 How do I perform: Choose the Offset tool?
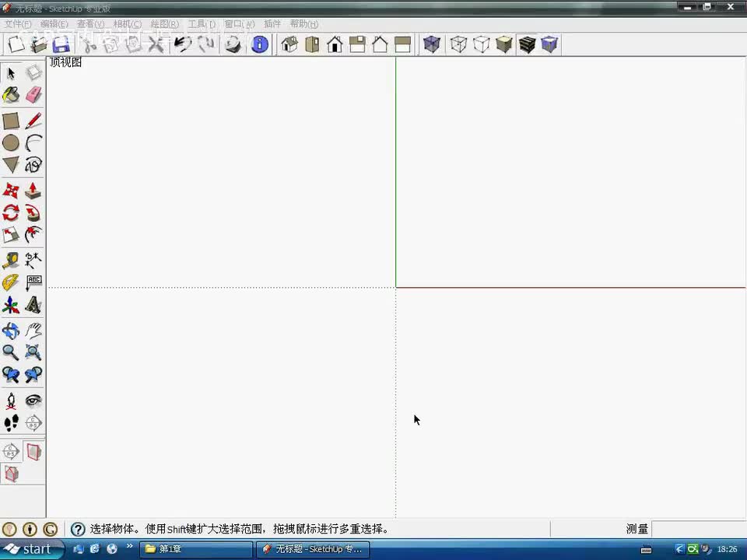pos(33,234)
